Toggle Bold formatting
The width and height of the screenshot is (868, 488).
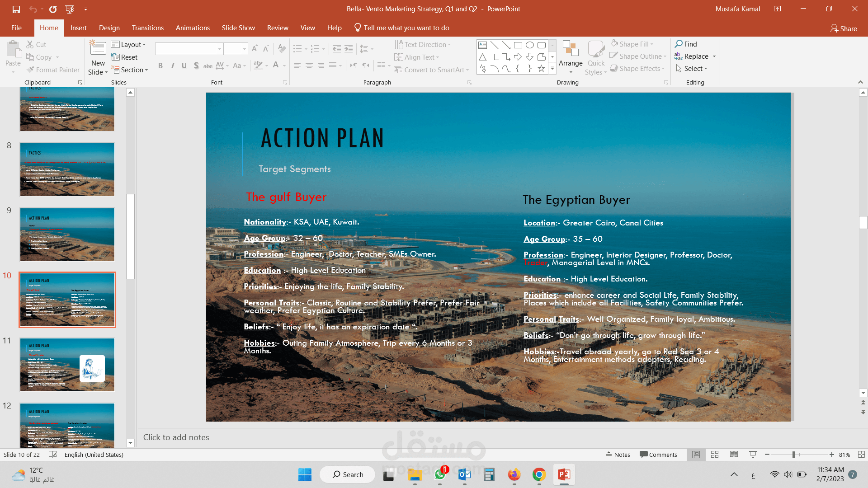pos(160,66)
